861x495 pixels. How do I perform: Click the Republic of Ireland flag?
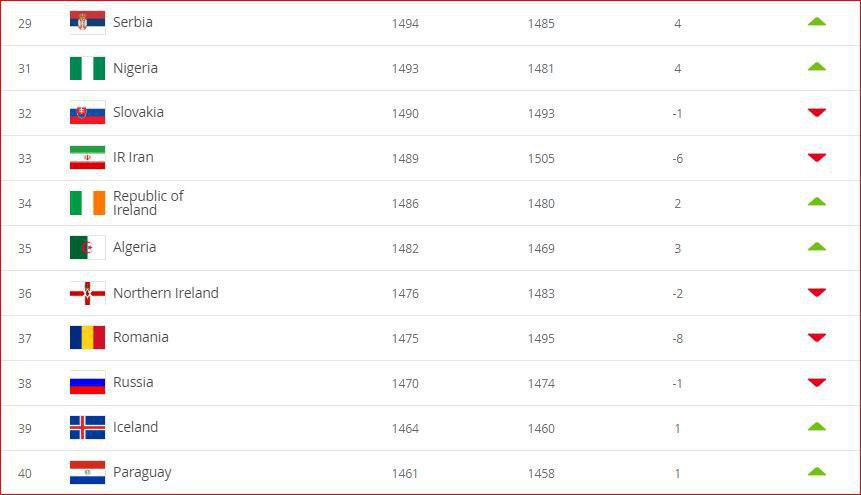(87, 203)
